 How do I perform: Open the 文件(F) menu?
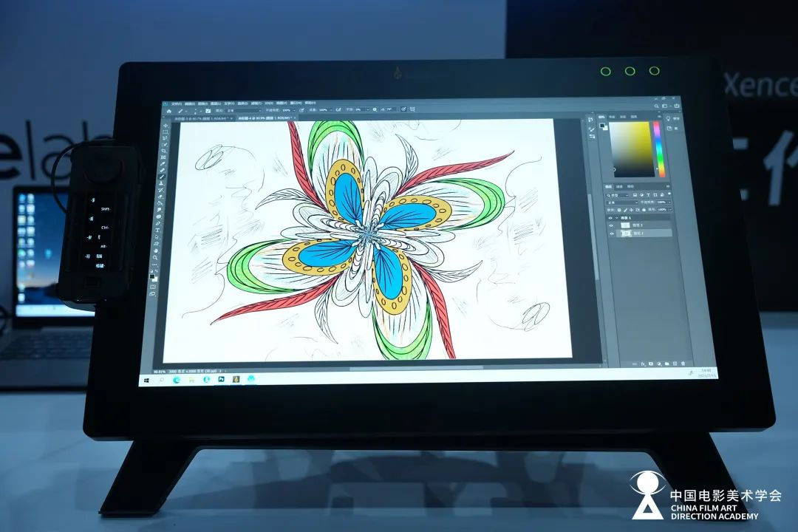(x=177, y=104)
